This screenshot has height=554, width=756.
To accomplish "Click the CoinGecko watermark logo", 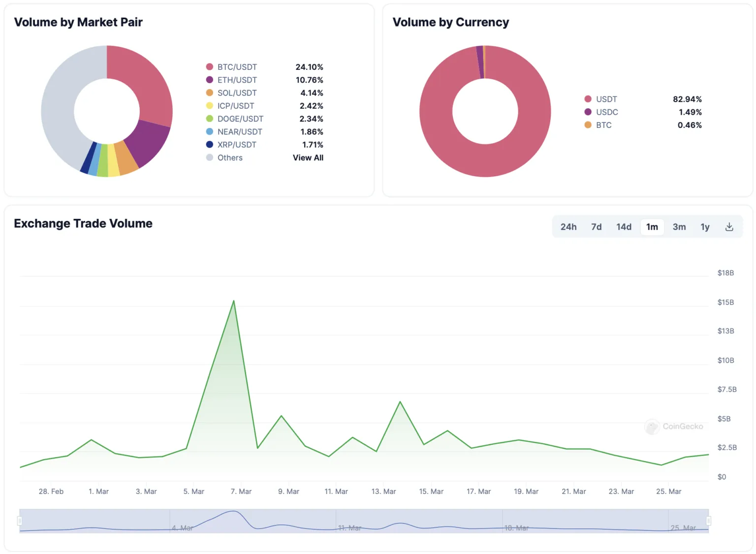I will pos(652,427).
